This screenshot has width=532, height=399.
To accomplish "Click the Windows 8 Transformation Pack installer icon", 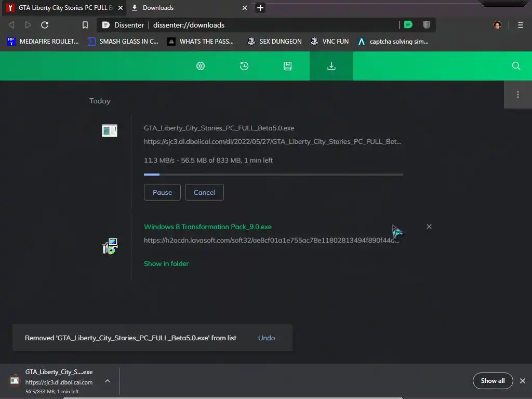I will (110, 246).
